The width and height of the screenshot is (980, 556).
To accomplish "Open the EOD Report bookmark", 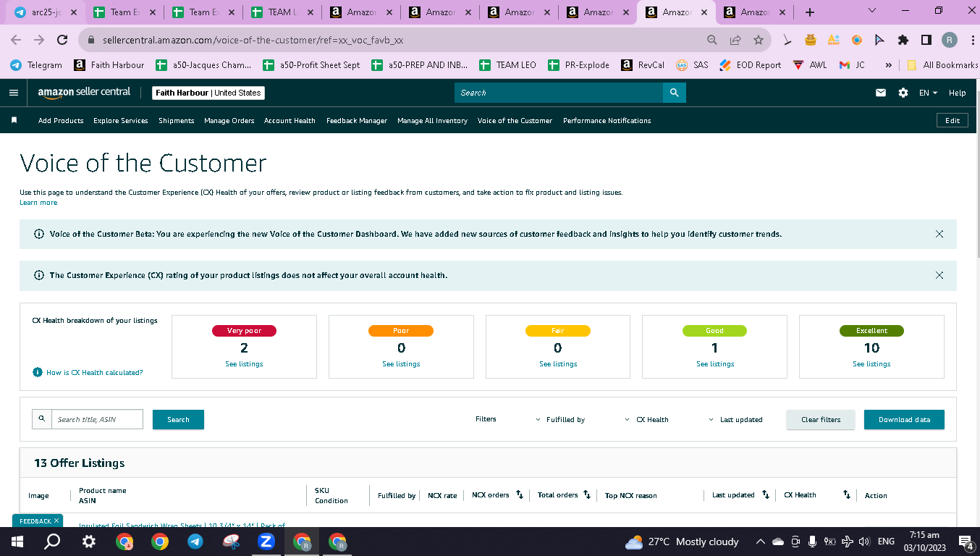I will pos(751,65).
